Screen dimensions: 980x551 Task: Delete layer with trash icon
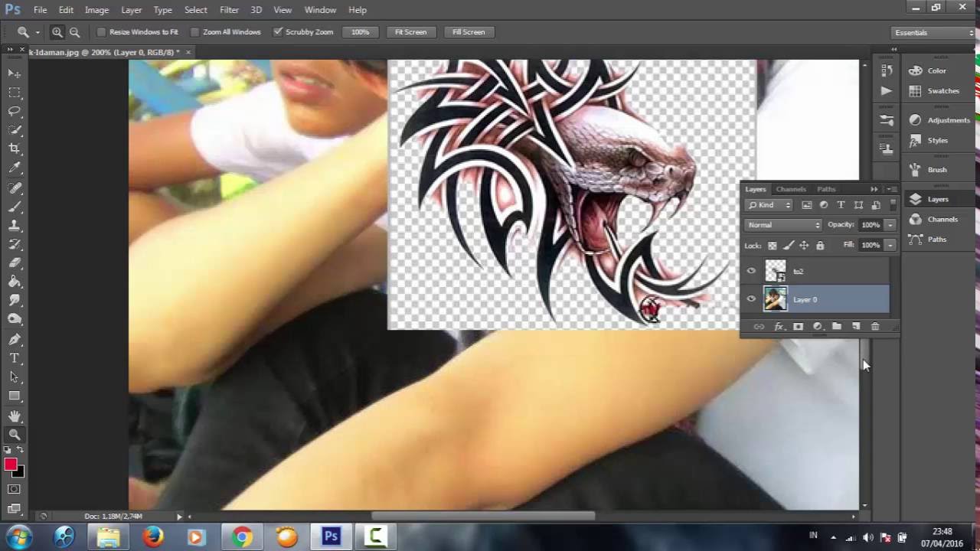(875, 327)
